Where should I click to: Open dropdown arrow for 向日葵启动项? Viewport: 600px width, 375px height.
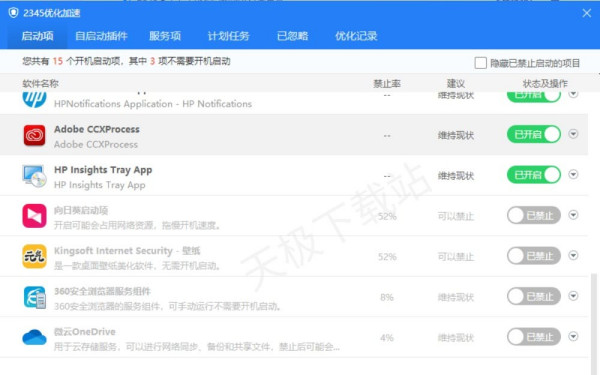(x=573, y=215)
